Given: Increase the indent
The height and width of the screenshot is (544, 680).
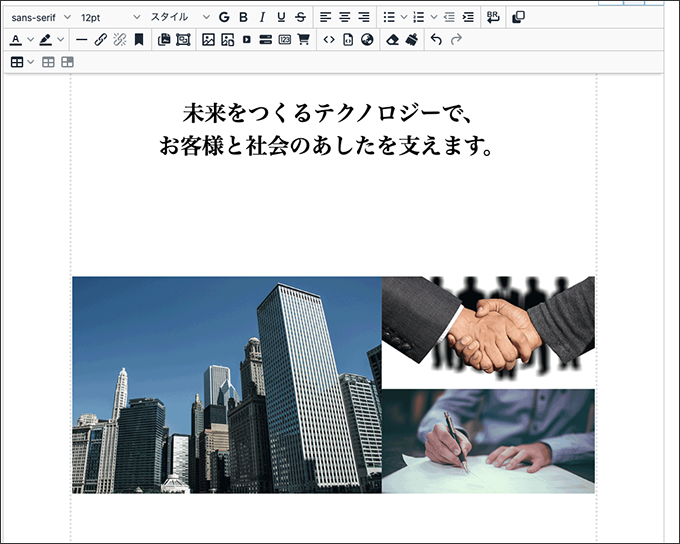Looking at the screenshot, I should (468, 17).
